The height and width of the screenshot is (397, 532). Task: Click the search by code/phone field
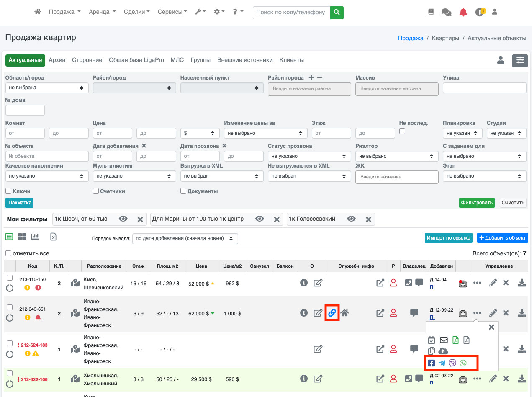tap(291, 13)
